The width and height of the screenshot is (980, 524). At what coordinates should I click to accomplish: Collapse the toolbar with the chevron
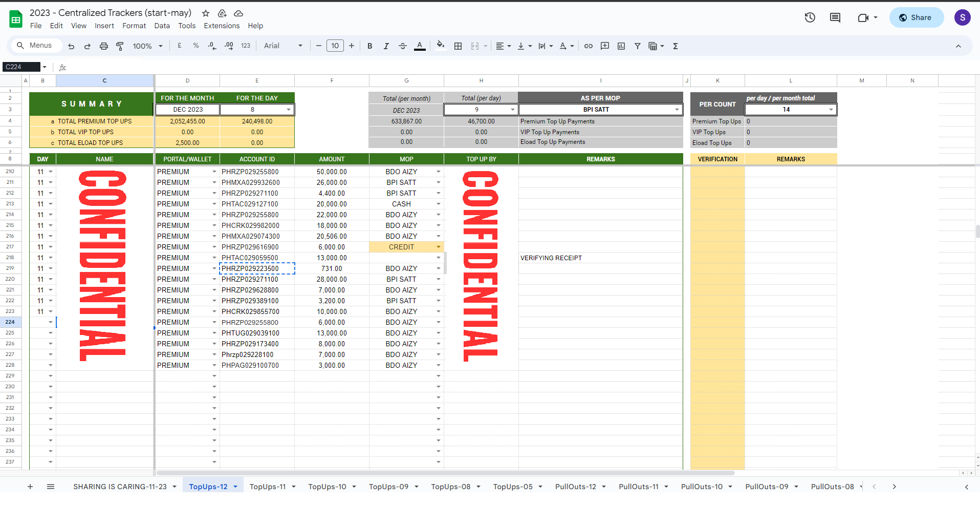point(959,46)
